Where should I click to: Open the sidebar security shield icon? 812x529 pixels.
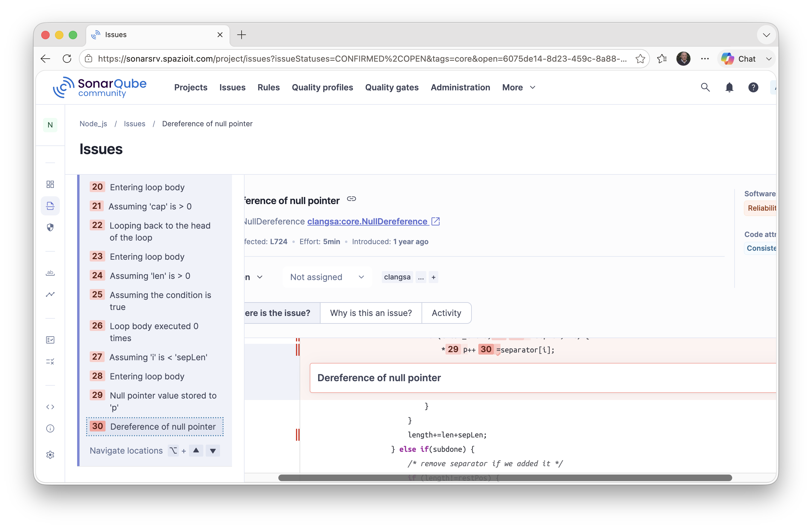50,227
